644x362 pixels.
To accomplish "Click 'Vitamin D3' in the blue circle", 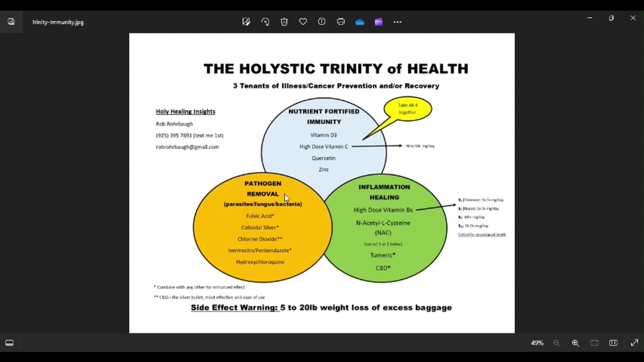I will coord(324,135).
